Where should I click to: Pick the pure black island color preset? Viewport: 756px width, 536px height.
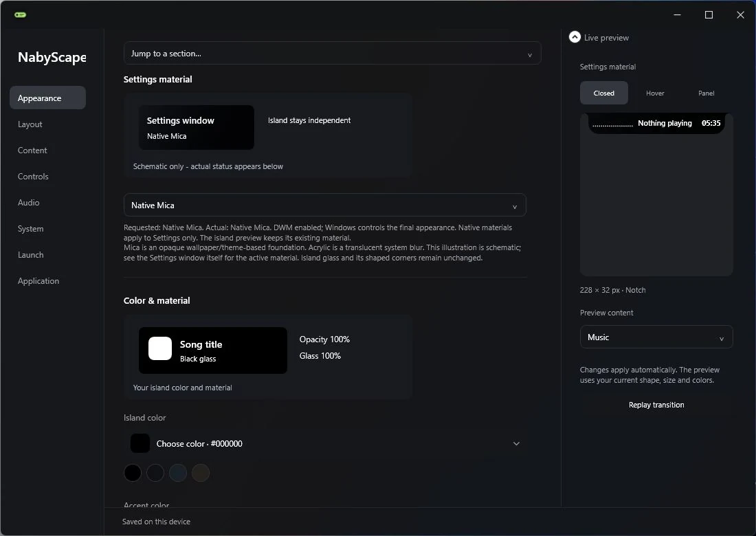click(133, 473)
